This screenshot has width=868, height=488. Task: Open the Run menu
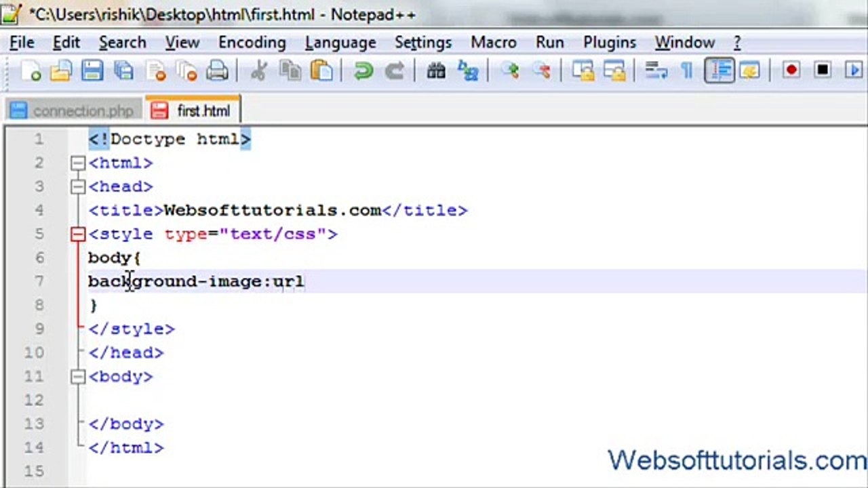pos(550,42)
